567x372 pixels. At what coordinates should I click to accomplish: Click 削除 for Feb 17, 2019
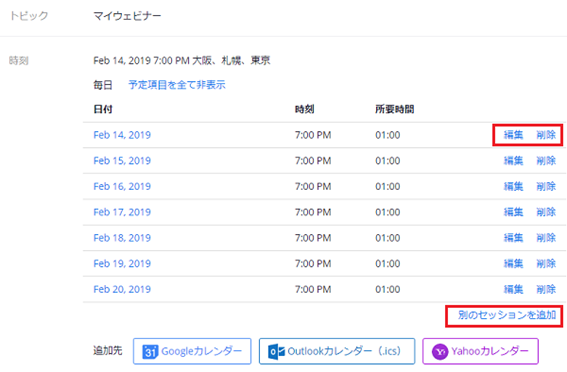(x=546, y=212)
